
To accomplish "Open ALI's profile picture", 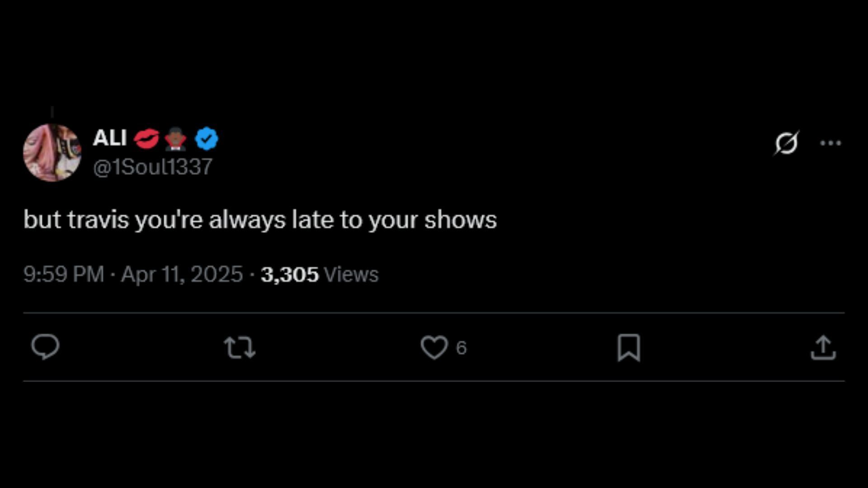I will (52, 153).
